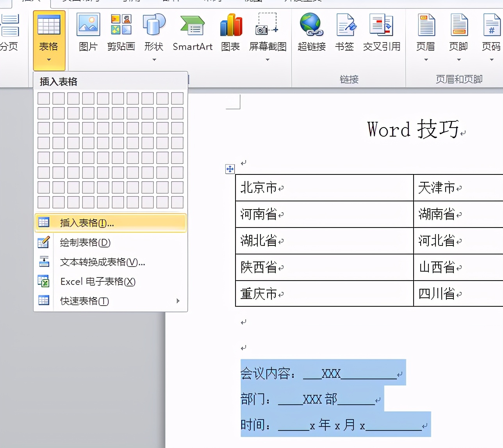Image resolution: width=503 pixels, height=448 pixels.
Task: Expand the Page Number (页码) dropdown arrow
Action: click(492, 60)
